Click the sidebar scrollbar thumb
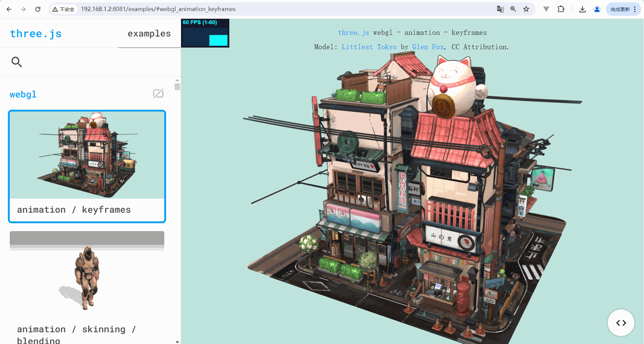The image size is (644, 344). (177, 87)
